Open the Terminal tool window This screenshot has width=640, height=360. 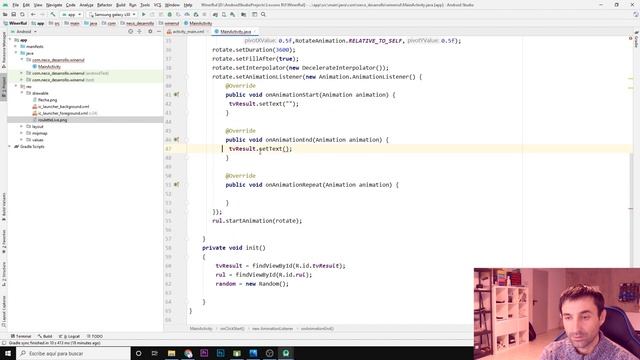(x=21, y=336)
